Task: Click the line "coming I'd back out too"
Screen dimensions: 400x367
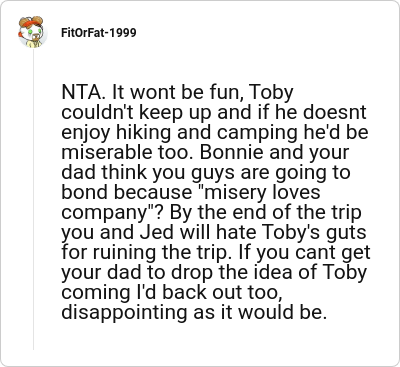Action: tap(170, 292)
